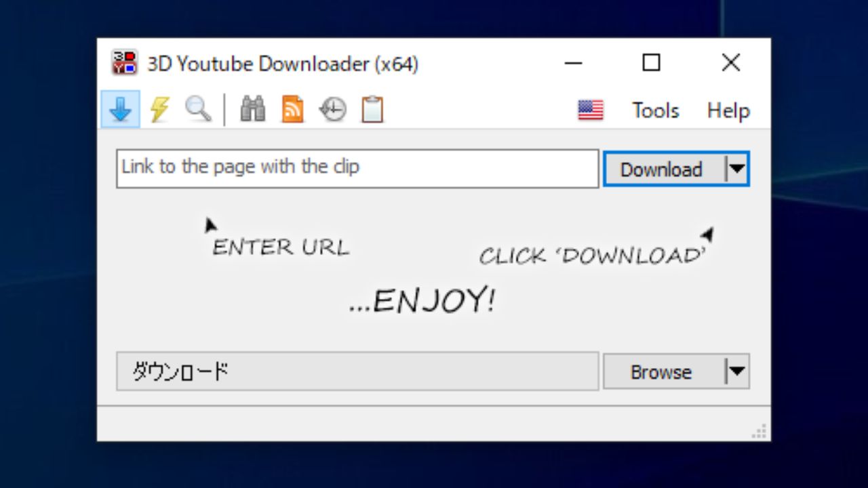Click the yellow lightning bolt quick download icon
The image size is (868, 488).
(160, 109)
